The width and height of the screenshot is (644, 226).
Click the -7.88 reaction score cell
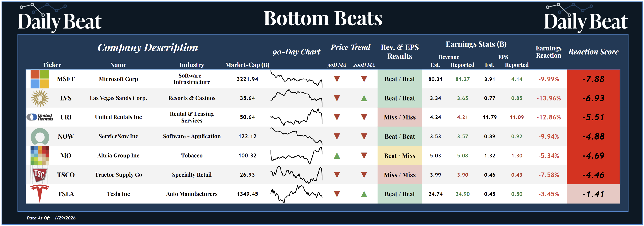[593, 79]
